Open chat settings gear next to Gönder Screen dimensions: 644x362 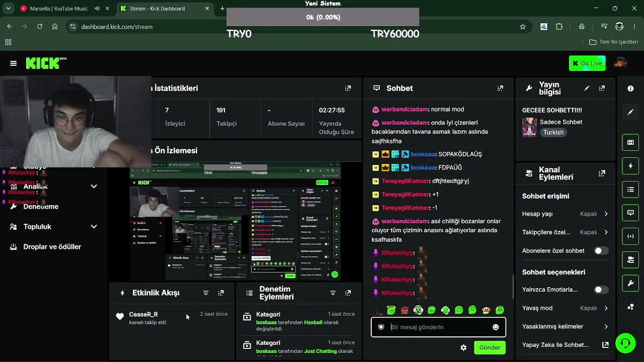pyautogui.click(x=463, y=347)
